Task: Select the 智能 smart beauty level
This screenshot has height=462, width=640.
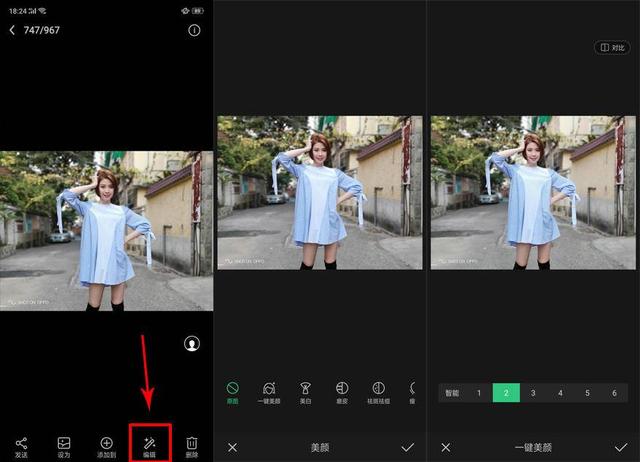Action: point(452,393)
